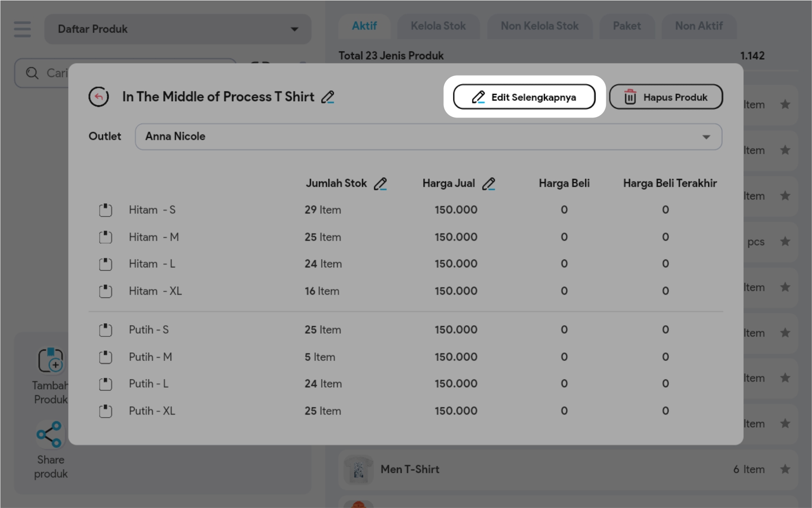Switch to the Kelola Stok tab
This screenshot has height=508, width=812.
(x=438, y=26)
